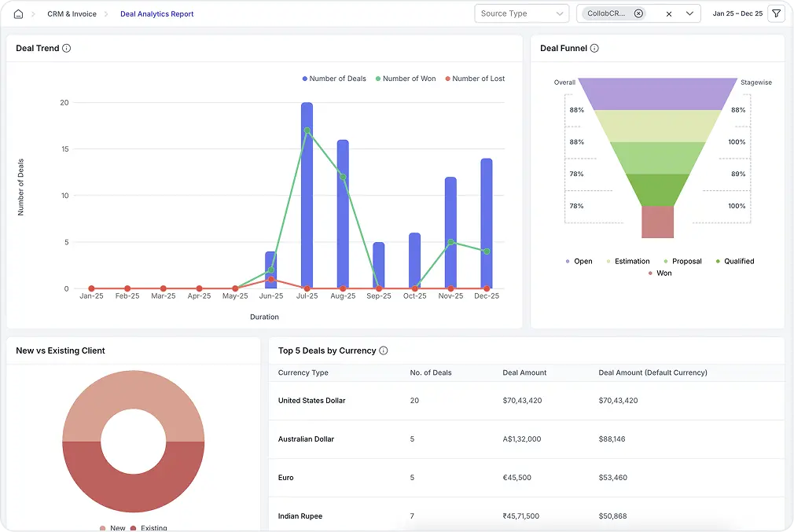The height and width of the screenshot is (532, 794).
Task: Toggle the Existing legend under the donut chart
Action: (153, 527)
